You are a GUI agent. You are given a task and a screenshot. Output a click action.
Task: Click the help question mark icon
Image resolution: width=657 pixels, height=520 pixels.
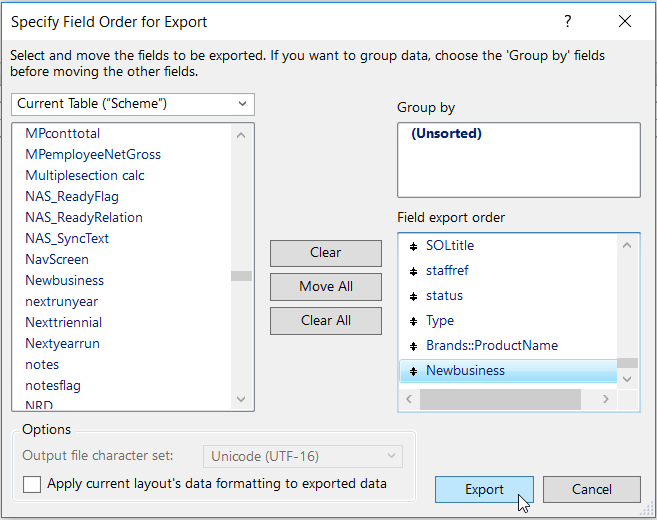point(567,21)
